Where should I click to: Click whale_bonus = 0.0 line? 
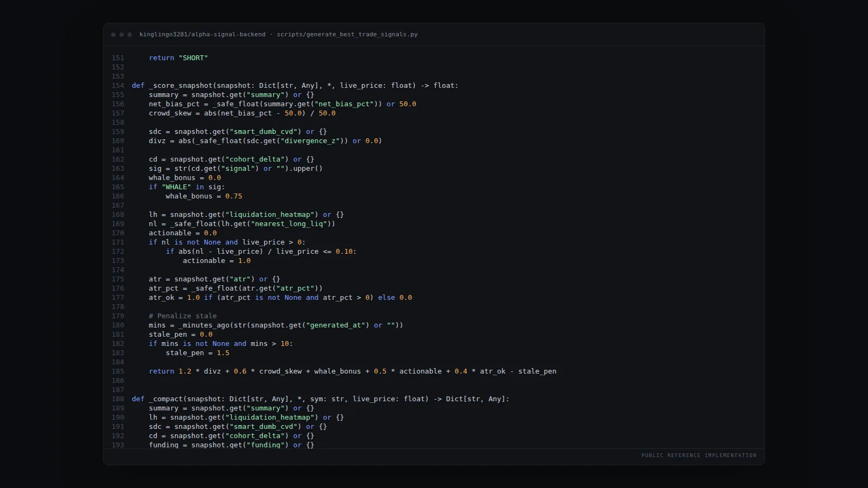(185, 178)
